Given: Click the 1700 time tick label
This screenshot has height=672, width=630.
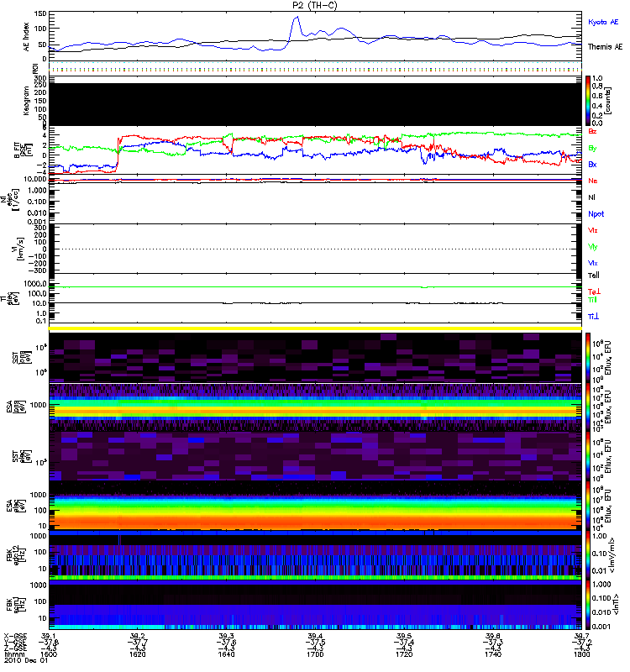Looking at the screenshot, I should 315,654.
